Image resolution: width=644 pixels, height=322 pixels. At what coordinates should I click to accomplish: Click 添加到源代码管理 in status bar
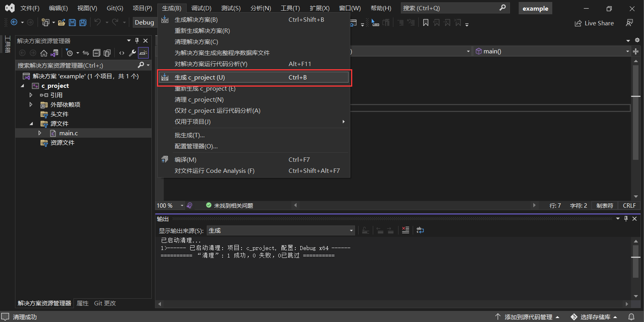click(528, 317)
